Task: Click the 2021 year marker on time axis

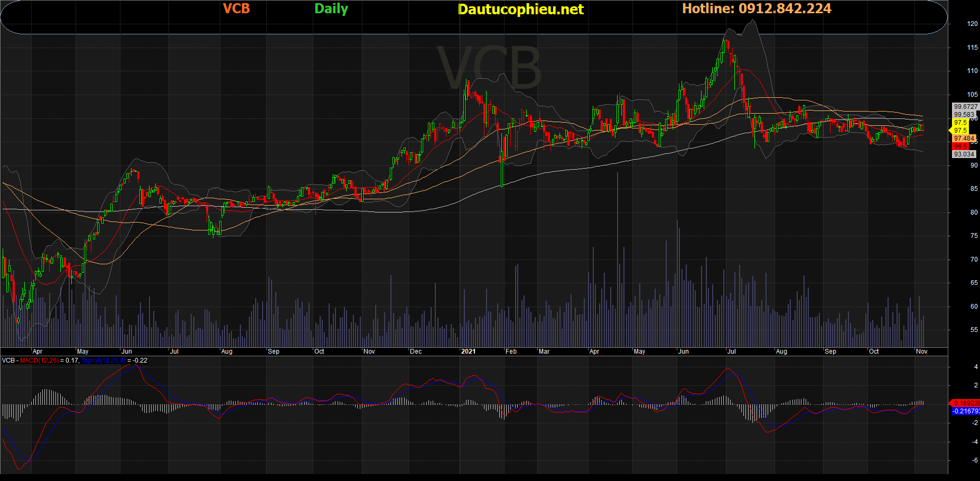Action: pos(468,351)
